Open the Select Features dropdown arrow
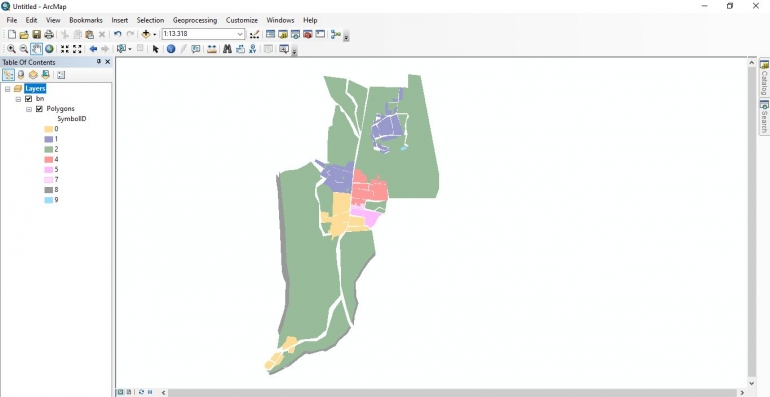This screenshot has height=397, width=770. 130,49
